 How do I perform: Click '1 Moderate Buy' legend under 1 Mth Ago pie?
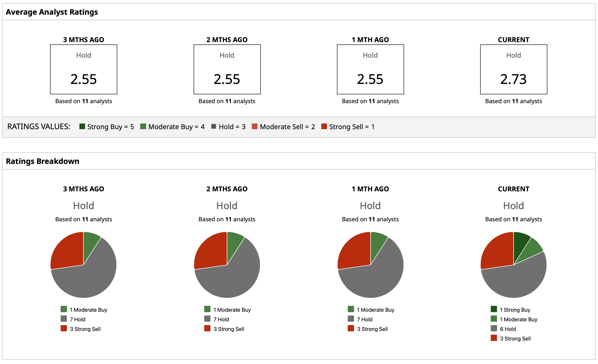point(375,310)
